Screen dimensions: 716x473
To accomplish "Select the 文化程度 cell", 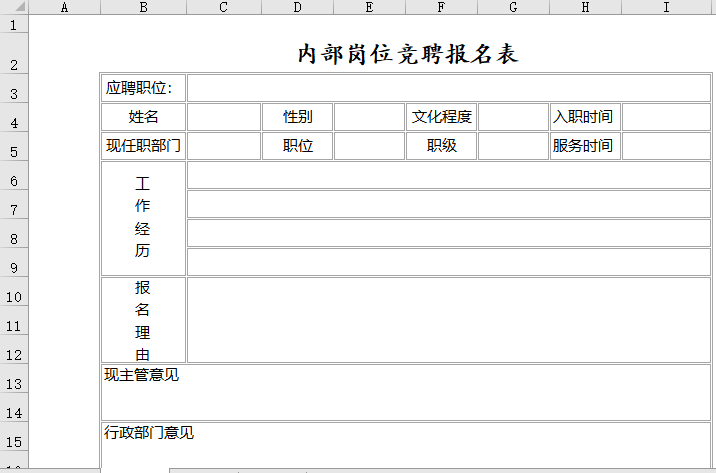I will [441, 117].
